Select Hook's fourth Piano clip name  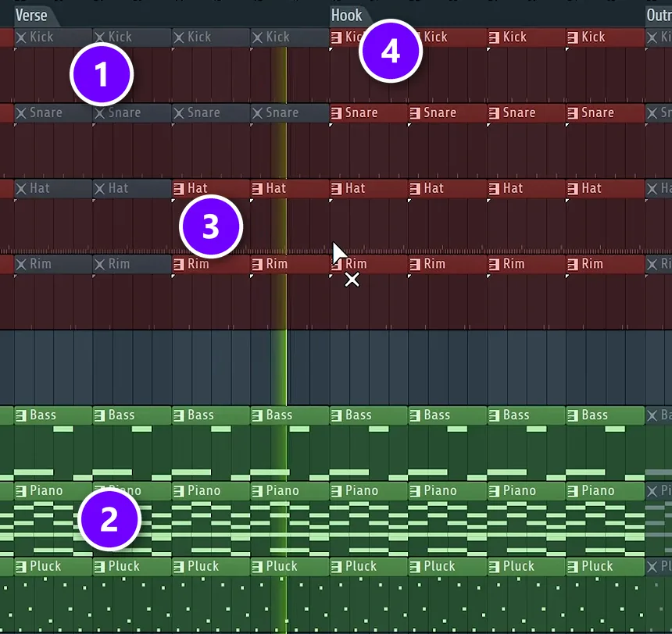[598, 490]
